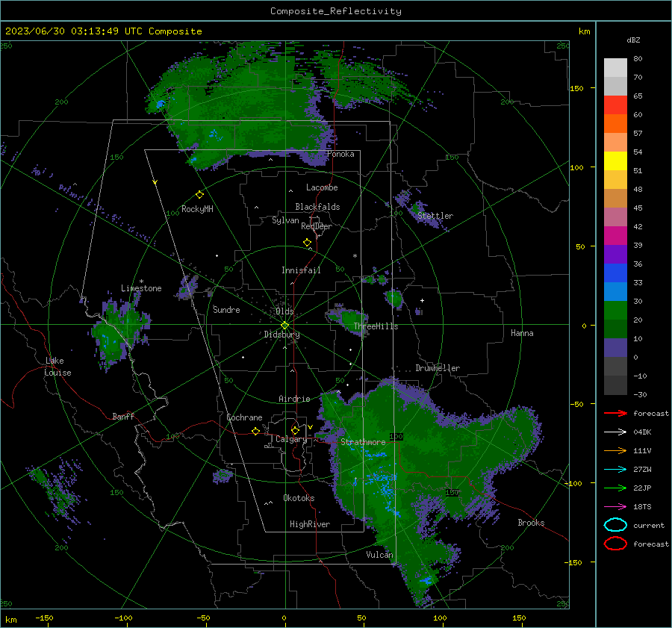Click the Stettler city label

(x=435, y=216)
